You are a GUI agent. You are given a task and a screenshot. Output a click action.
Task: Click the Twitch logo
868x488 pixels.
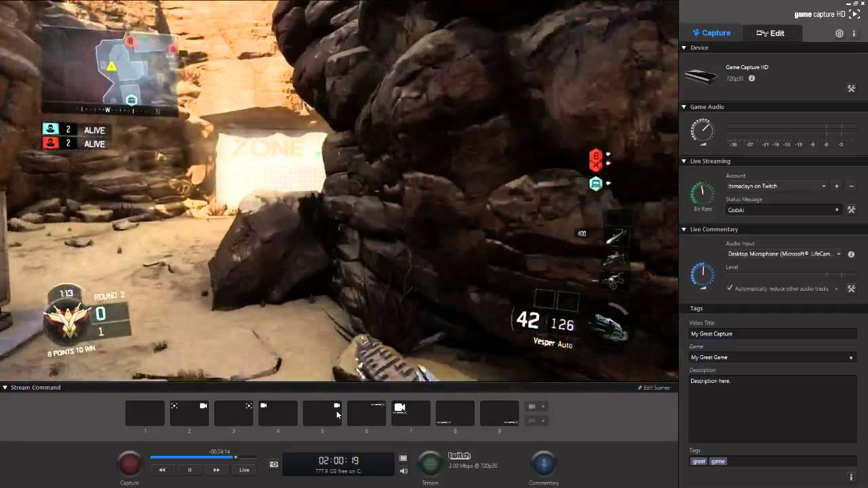coord(459,455)
